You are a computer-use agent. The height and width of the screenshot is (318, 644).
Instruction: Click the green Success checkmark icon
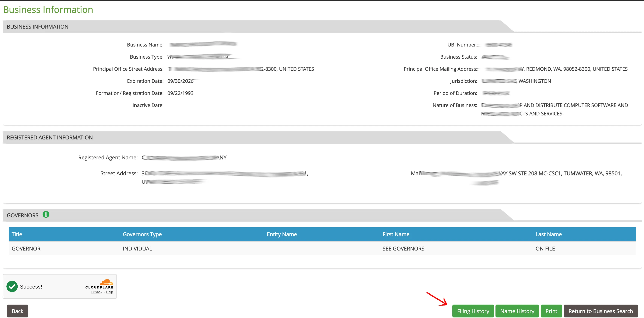[x=12, y=287]
